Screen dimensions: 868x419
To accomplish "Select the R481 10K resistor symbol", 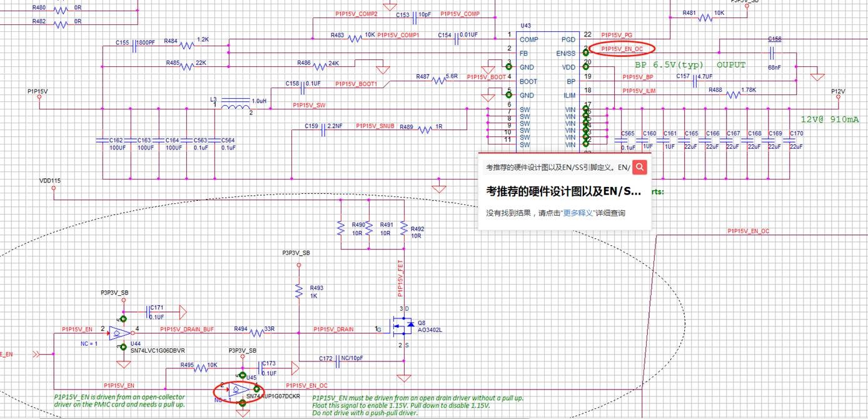I will pos(705,18).
